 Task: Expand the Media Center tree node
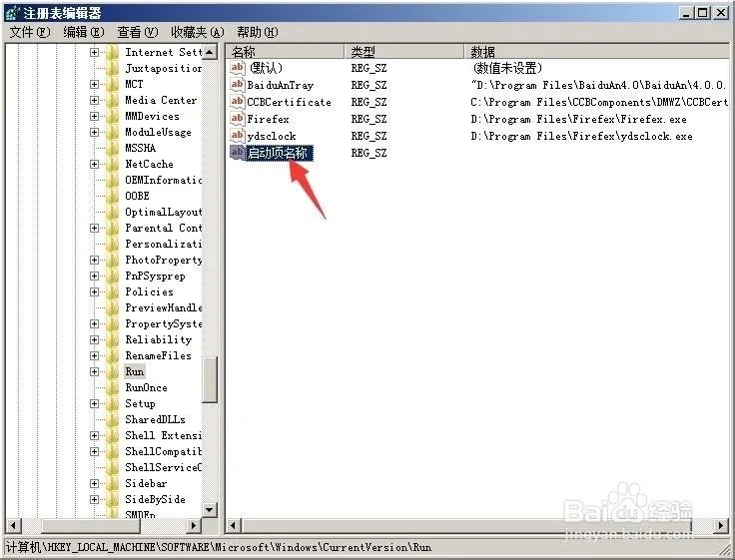[94, 100]
